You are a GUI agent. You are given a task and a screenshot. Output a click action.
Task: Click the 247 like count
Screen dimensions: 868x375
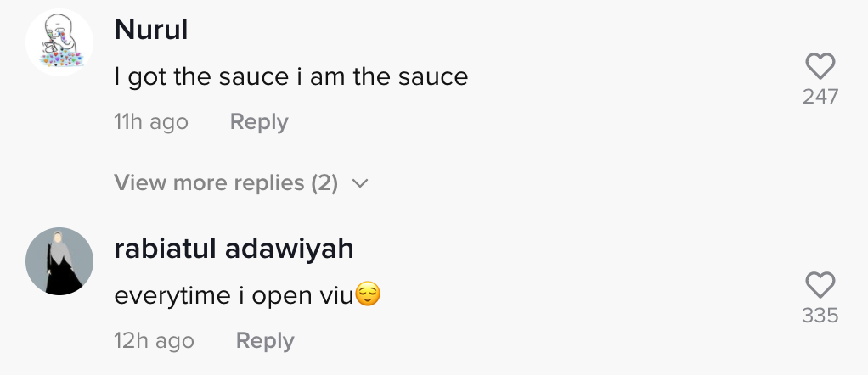coord(820,97)
